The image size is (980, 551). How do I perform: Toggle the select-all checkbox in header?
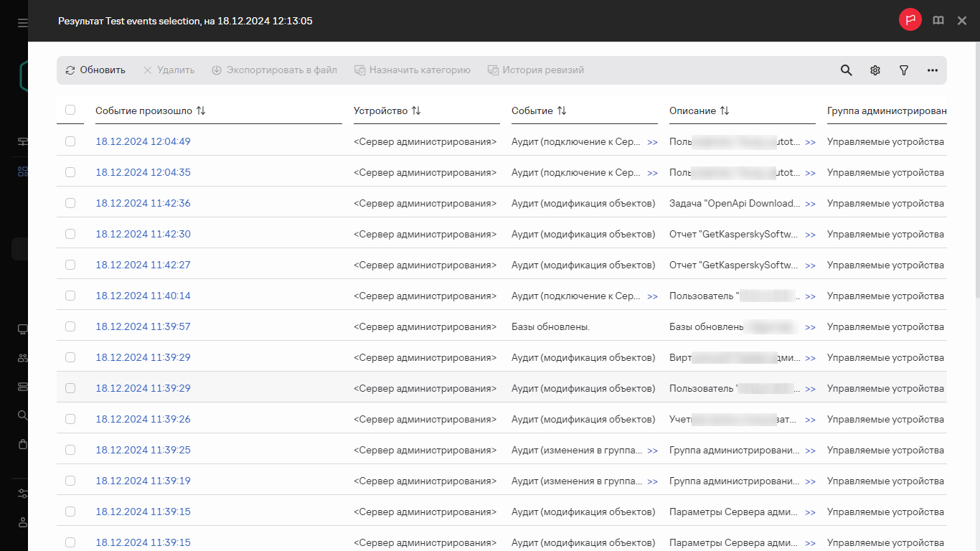click(70, 110)
